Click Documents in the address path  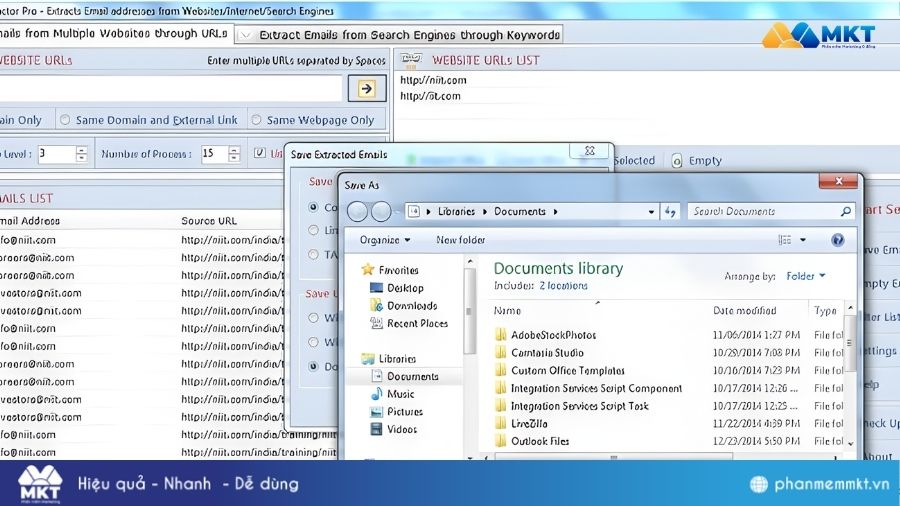coord(520,212)
